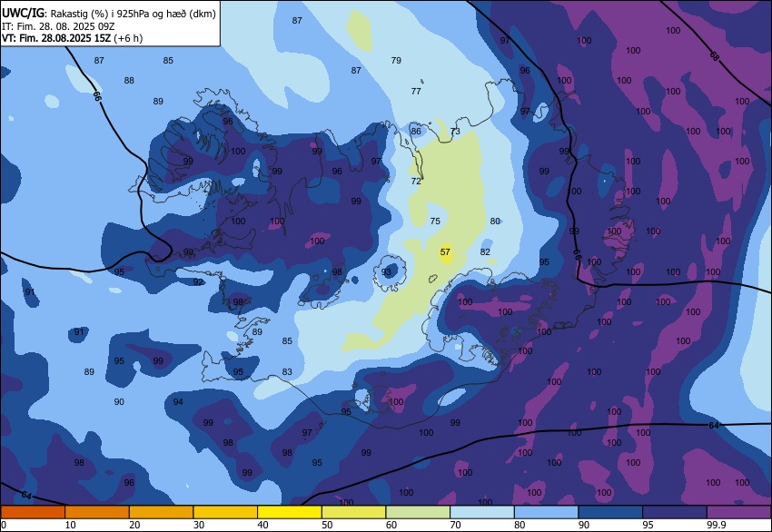This screenshot has width=772, height=532.
Task: Select the '30' legend tick label
Action: coord(198,525)
